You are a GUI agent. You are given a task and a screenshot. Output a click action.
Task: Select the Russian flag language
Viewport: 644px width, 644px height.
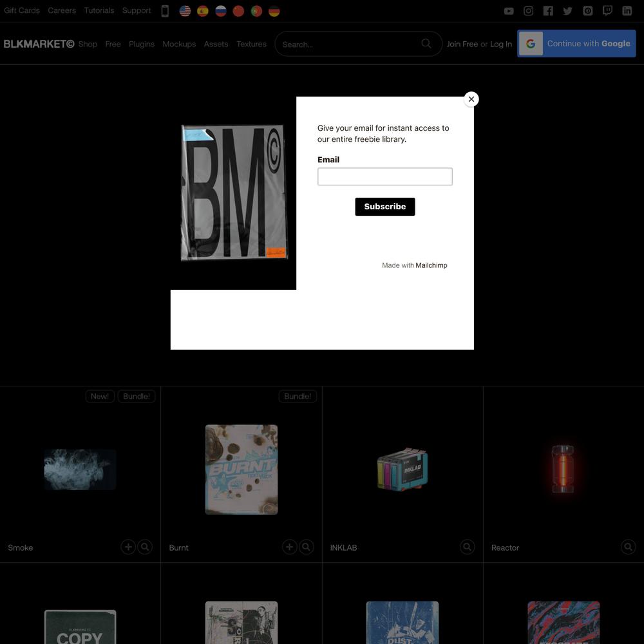(x=220, y=11)
